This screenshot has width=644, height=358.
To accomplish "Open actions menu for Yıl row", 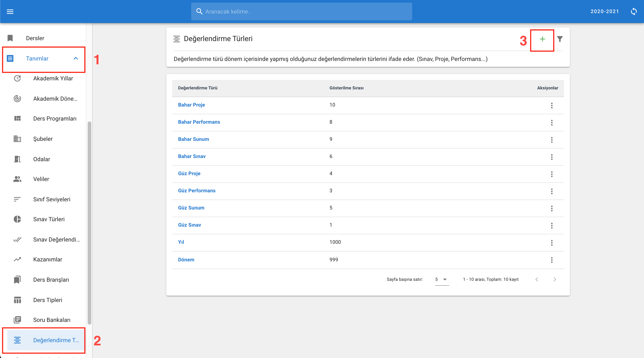I will coord(552,243).
